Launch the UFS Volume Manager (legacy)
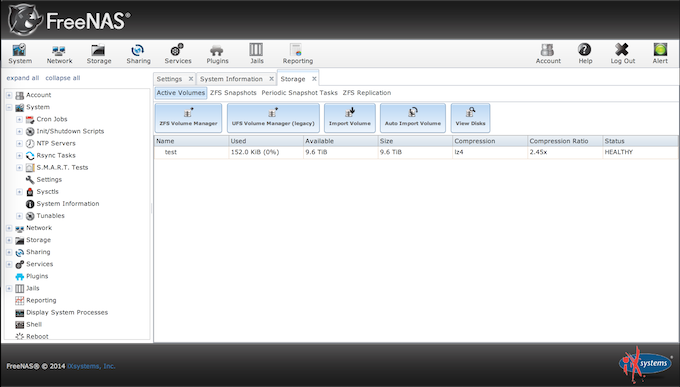This screenshot has width=680, height=387. pyautogui.click(x=273, y=118)
